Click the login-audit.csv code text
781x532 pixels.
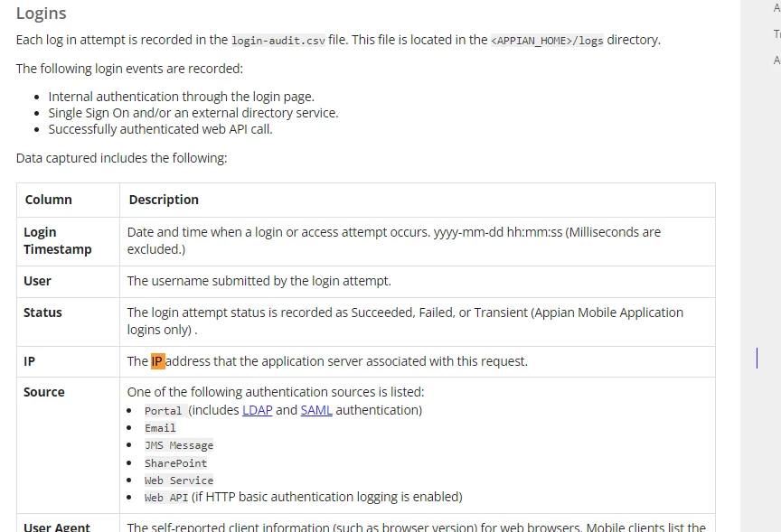pyautogui.click(x=278, y=41)
